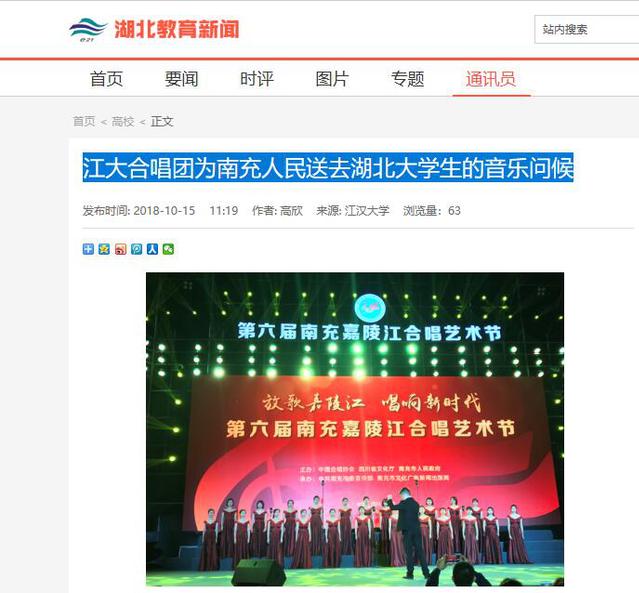
Task: Click 首页 in the breadcrumb
Action: [84, 121]
